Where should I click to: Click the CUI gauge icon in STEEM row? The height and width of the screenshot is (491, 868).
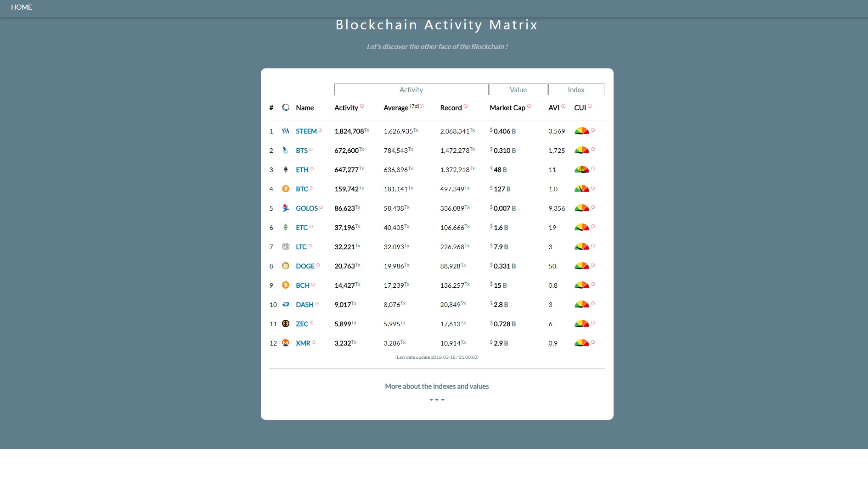pyautogui.click(x=582, y=131)
